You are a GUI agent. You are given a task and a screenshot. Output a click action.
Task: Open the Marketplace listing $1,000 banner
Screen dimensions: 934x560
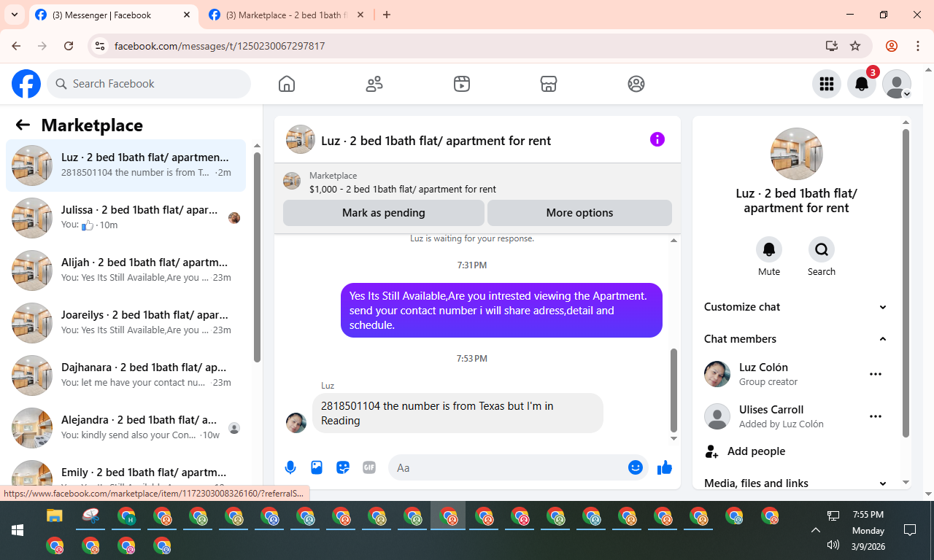click(477, 182)
